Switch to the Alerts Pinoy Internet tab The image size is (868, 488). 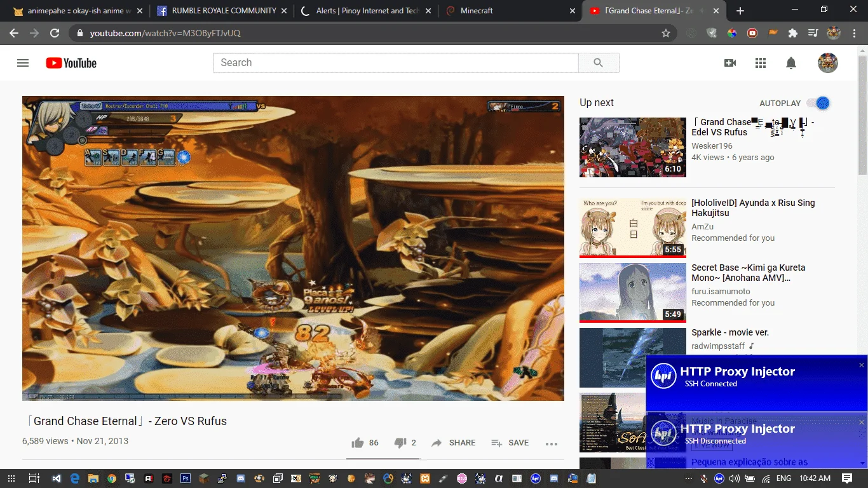point(367,11)
